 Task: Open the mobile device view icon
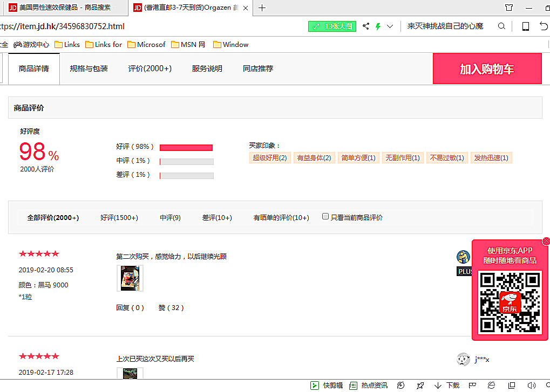[525, 26]
